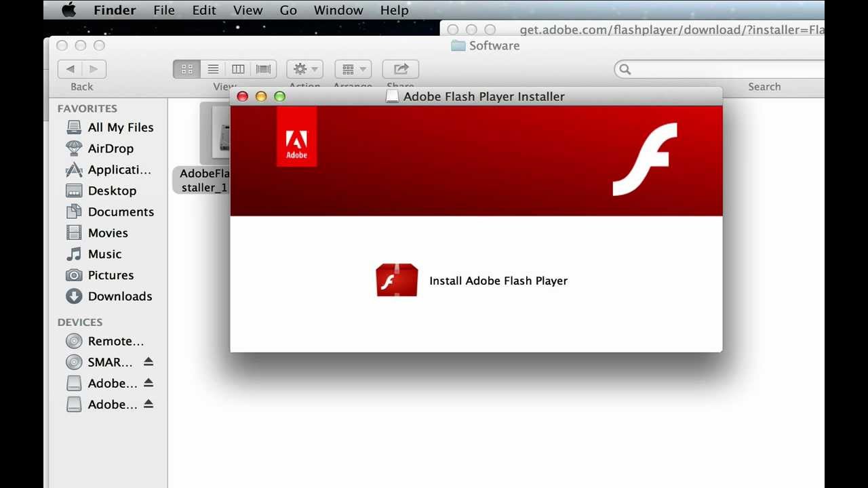This screenshot has height=488, width=868.
Task: Open Applications in the Finder sidebar
Action: pos(110,169)
